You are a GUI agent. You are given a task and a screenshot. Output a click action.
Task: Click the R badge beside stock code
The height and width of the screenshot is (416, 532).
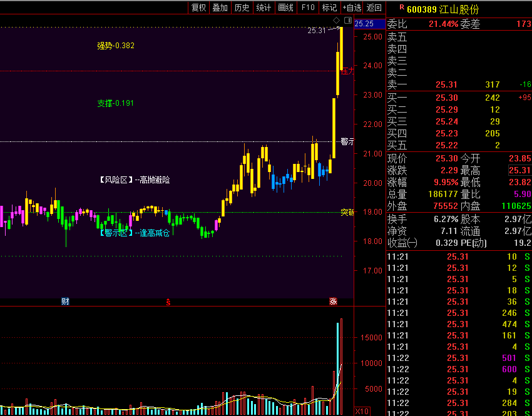pos(402,6)
